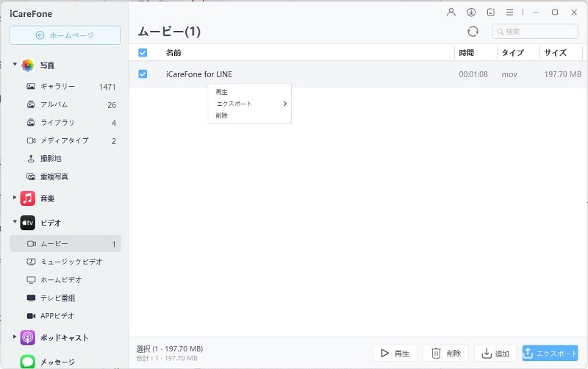Click the 音楽 Music app icon
The image size is (588, 369).
point(28,198)
